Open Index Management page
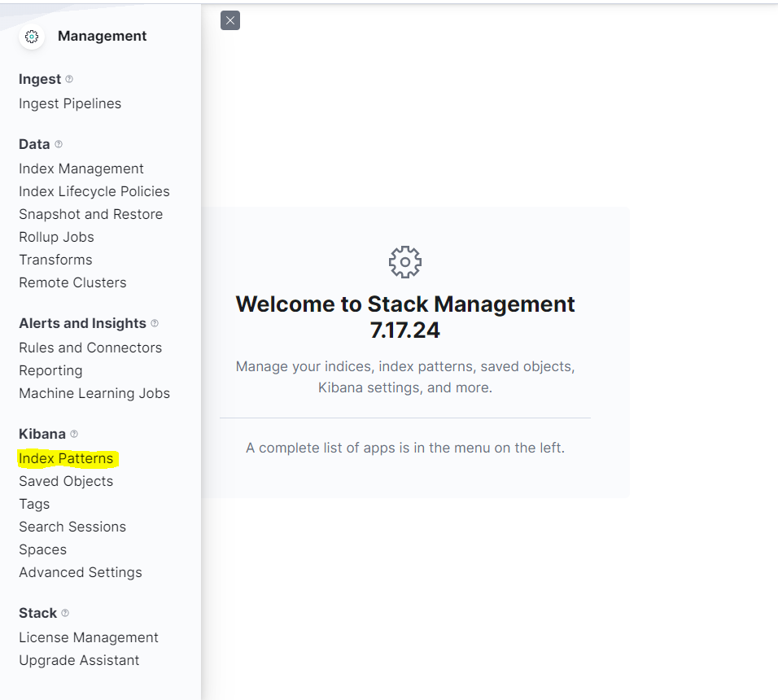 tap(81, 168)
